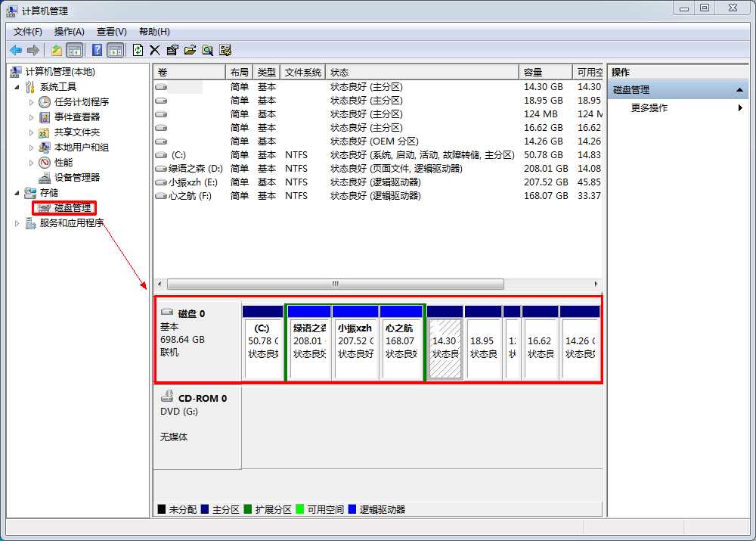Click the 存储 icon in tree

pos(30,192)
